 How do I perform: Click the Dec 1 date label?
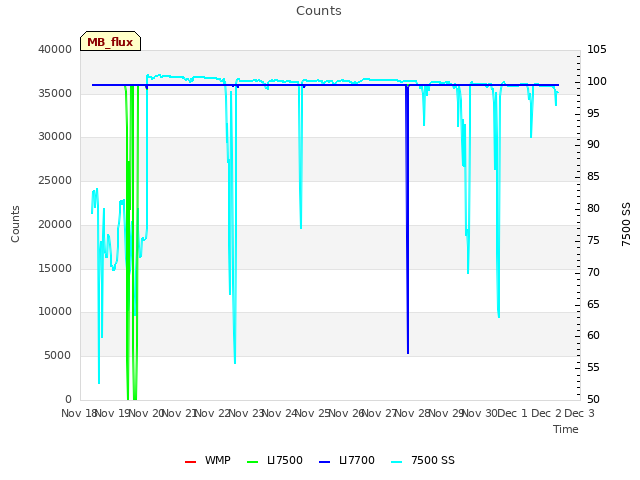point(513,413)
